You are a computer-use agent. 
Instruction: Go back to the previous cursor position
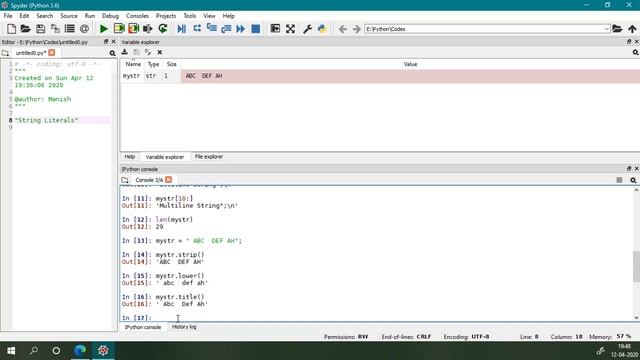point(343,29)
